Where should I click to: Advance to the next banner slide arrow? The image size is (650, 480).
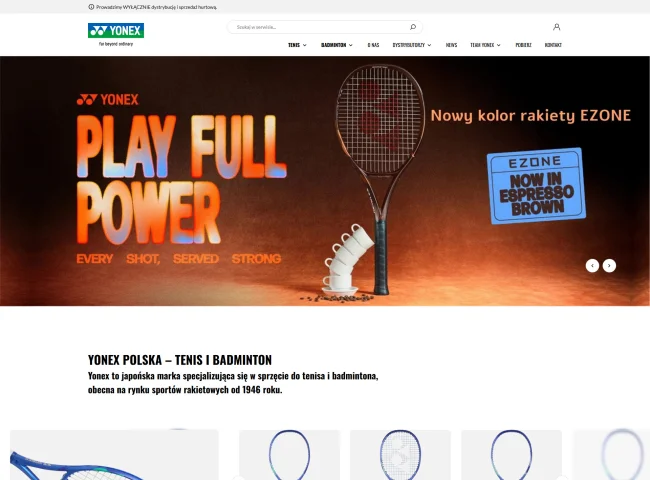[609, 265]
